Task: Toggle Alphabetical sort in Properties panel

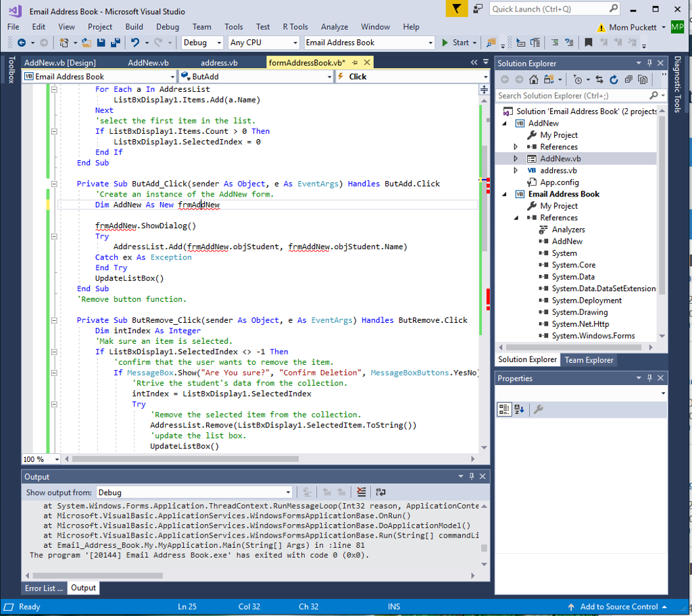Action: (x=519, y=409)
